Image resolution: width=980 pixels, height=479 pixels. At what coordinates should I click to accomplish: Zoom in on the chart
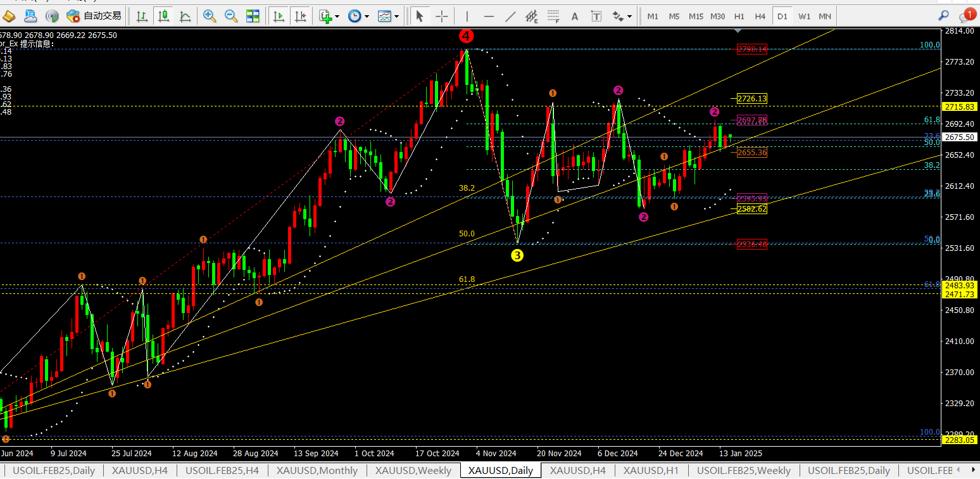210,16
